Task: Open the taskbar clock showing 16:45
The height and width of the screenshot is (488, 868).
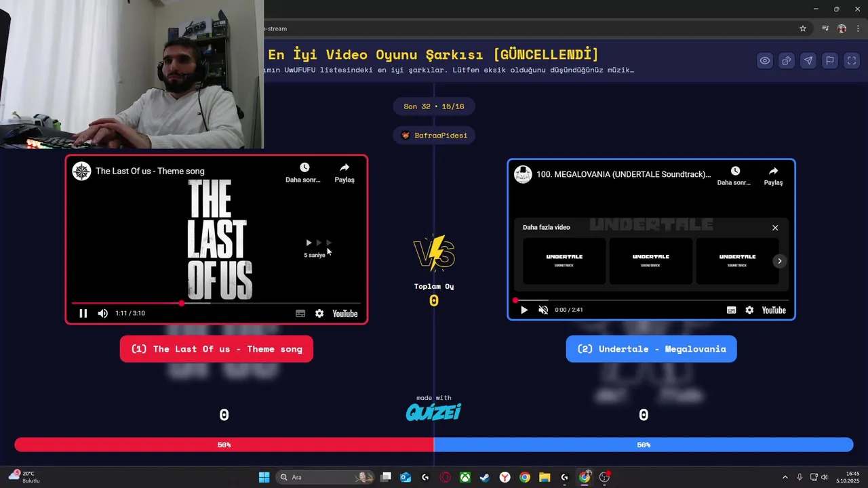Action: [x=848, y=477]
